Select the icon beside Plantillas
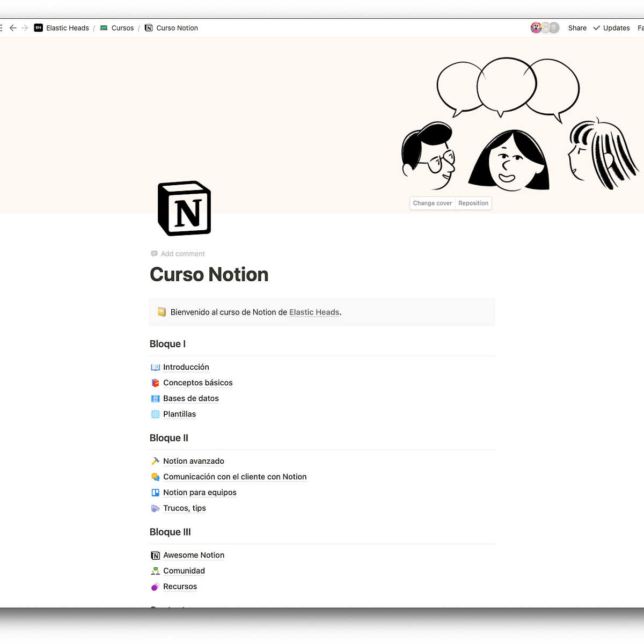This screenshot has width=644, height=644. [155, 414]
